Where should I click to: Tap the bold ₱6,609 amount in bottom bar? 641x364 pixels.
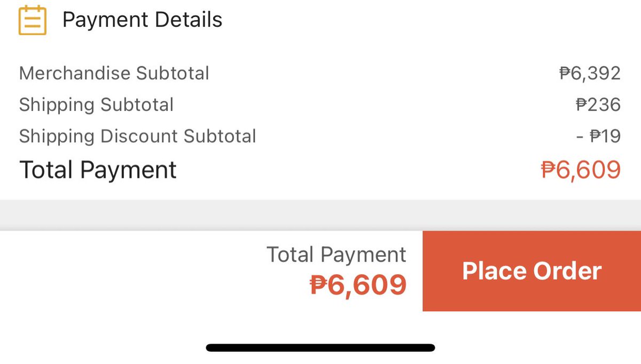pos(358,284)
